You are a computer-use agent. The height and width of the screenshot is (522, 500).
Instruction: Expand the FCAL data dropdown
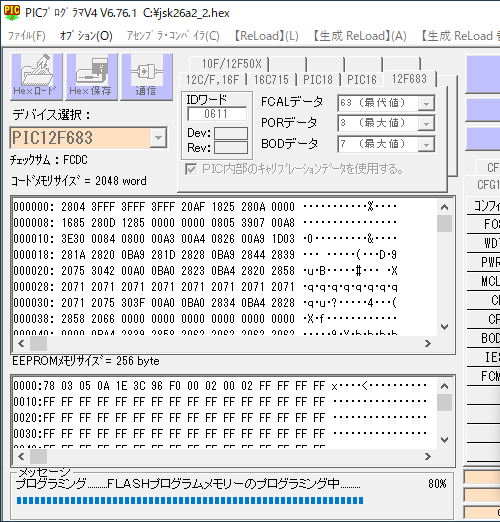pos(426,103)
